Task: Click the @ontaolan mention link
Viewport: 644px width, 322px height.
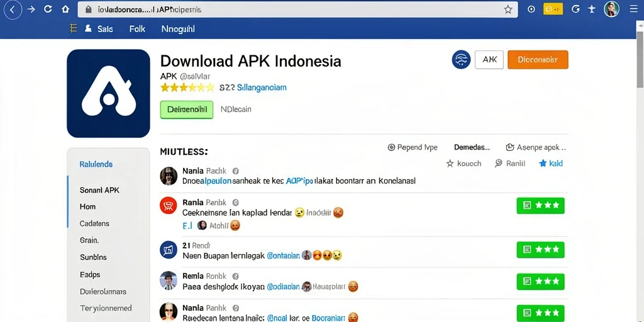Action: pos(284,255)
